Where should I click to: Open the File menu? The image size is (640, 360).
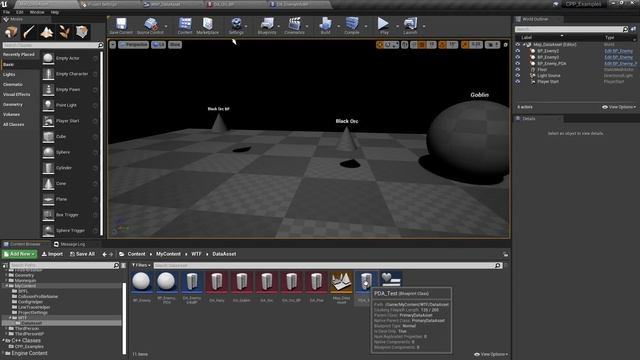pyautogui.click(x=7, y=12)
